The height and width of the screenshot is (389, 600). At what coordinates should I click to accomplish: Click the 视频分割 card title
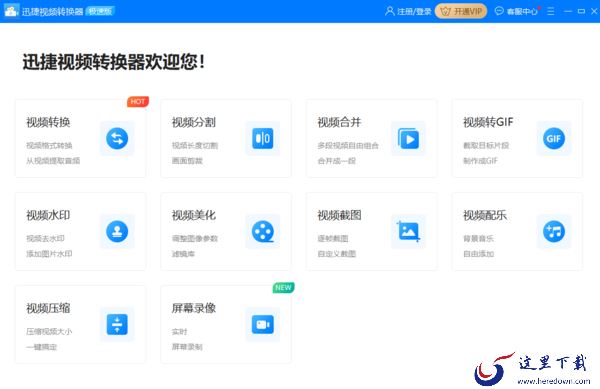point(194,122)
